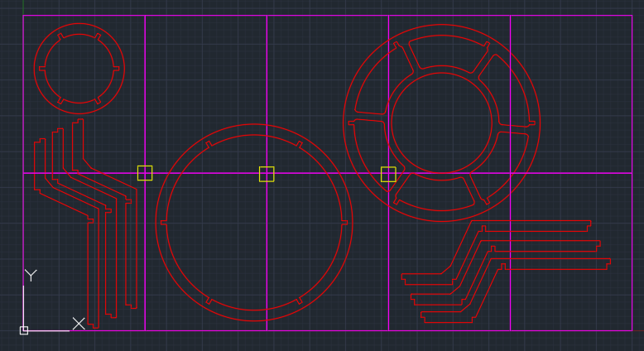
Task: Click the Y axis label of the UCS icon
Action: point(31,276)
